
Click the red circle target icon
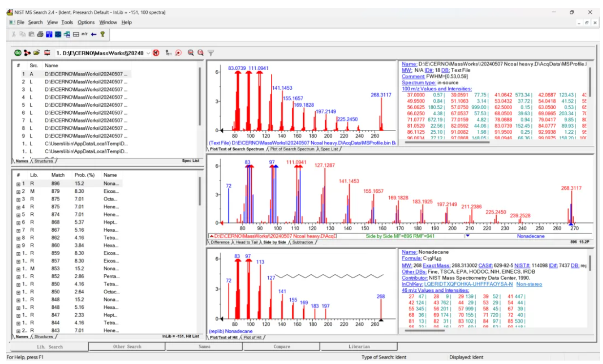178,53
